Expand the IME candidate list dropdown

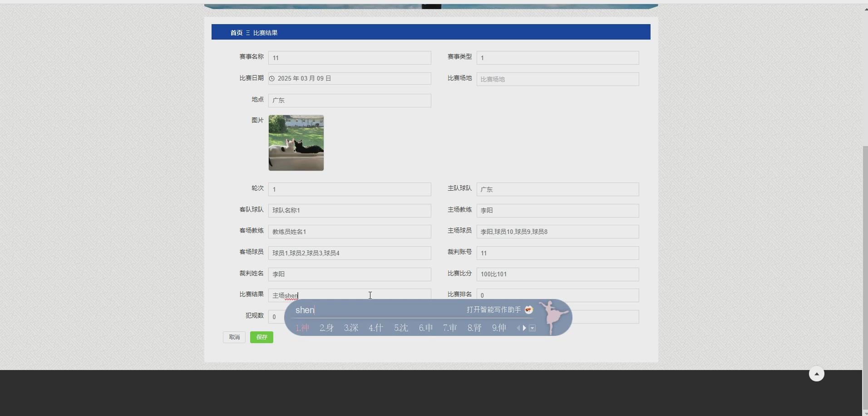pos(533,328)
